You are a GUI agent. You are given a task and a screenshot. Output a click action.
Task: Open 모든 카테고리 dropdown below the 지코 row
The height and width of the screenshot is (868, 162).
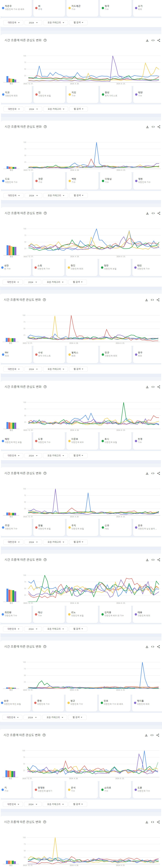point(55,109)
